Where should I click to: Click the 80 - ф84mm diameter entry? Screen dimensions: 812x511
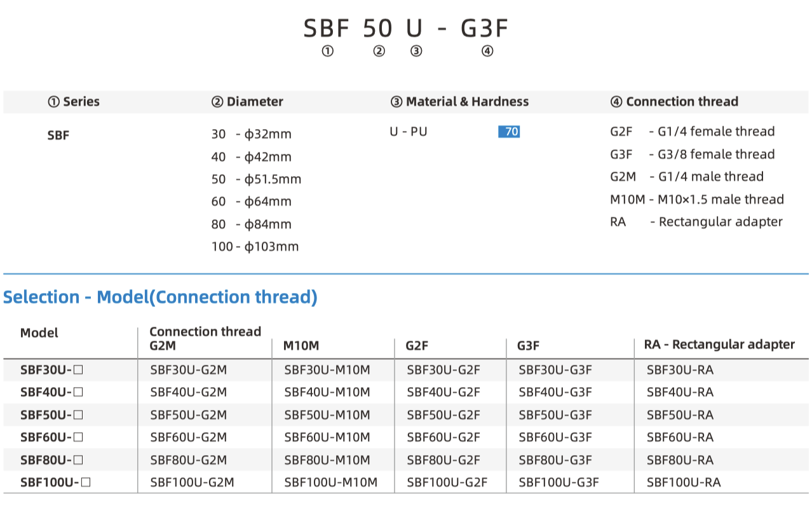251,224
